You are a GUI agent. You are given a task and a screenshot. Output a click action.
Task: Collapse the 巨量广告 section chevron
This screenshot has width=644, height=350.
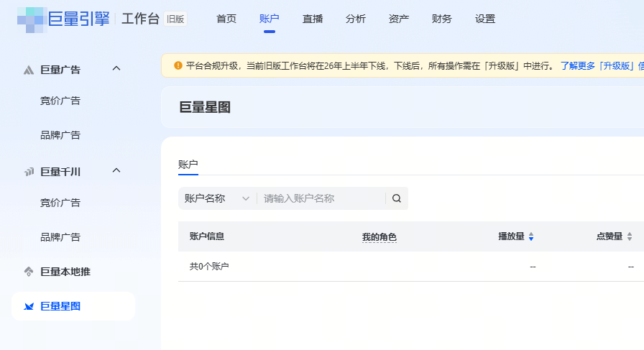tap(116, 68)
